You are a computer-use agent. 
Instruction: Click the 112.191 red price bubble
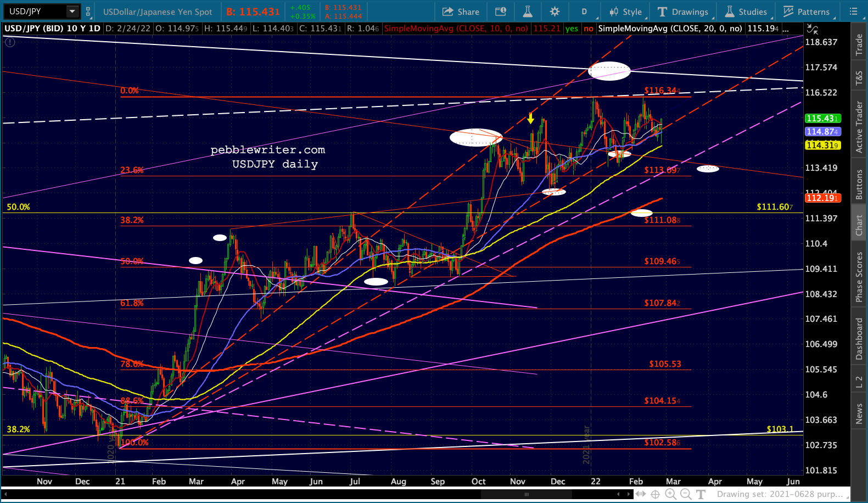point(822,198)
